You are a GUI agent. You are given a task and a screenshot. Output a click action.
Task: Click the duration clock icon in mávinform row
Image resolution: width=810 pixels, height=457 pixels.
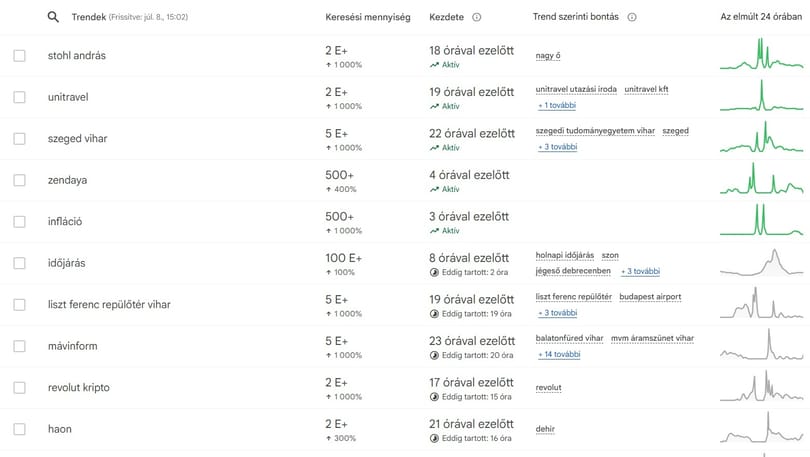pyautogui.click(x=434, y=355)
